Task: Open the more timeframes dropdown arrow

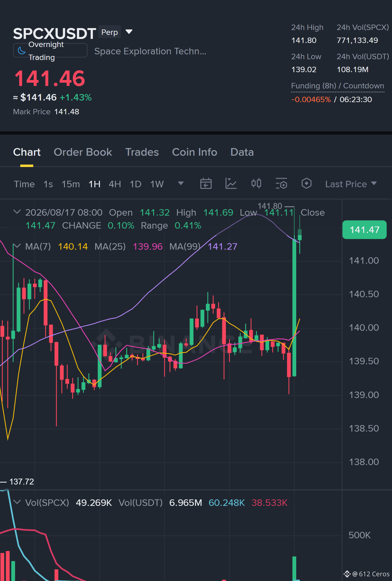Action: [181, 183]
